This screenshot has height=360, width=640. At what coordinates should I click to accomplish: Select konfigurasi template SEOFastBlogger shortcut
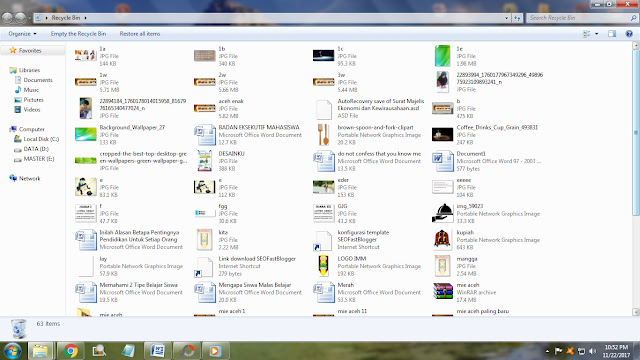(351, 240)
